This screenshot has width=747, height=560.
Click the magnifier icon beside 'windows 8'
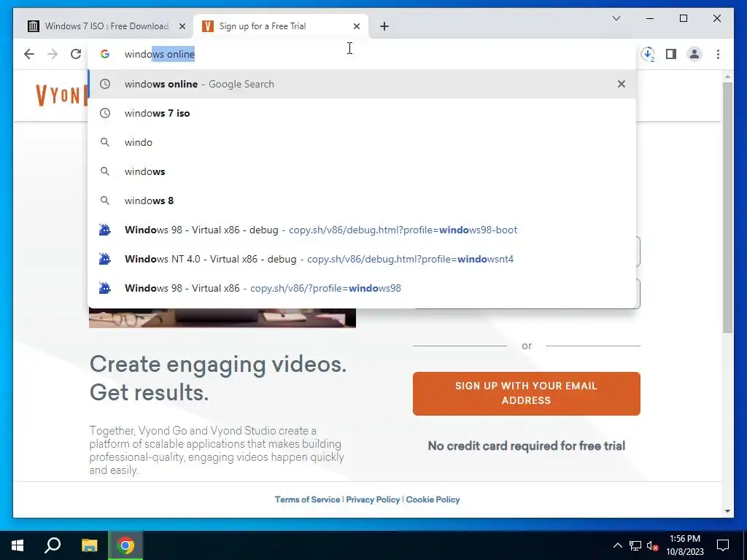click(105, 201)
